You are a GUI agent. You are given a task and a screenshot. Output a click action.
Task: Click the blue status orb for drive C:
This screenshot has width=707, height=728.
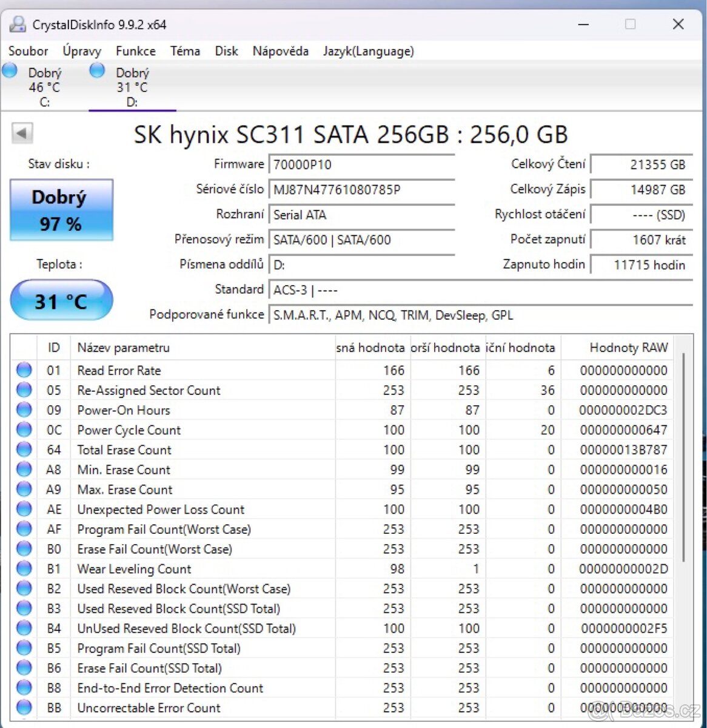click(x=10, y=70)
